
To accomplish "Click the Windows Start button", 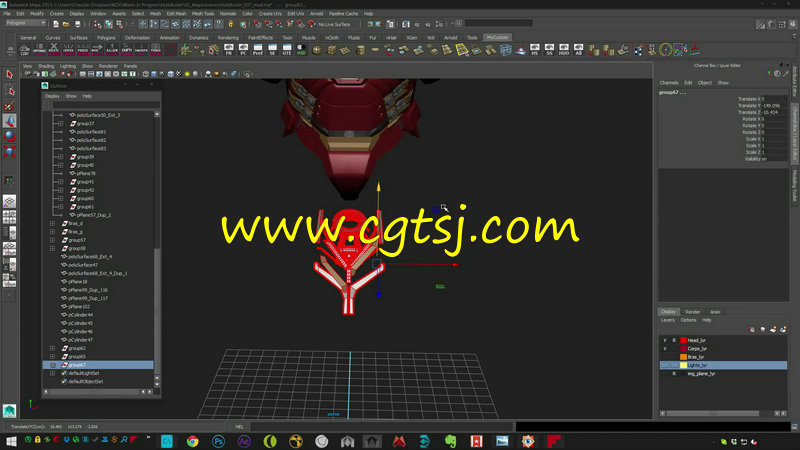I will [10, 441].
